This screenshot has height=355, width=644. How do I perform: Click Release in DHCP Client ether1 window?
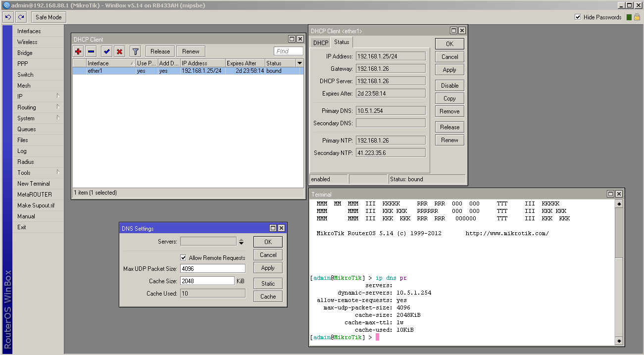449,127
